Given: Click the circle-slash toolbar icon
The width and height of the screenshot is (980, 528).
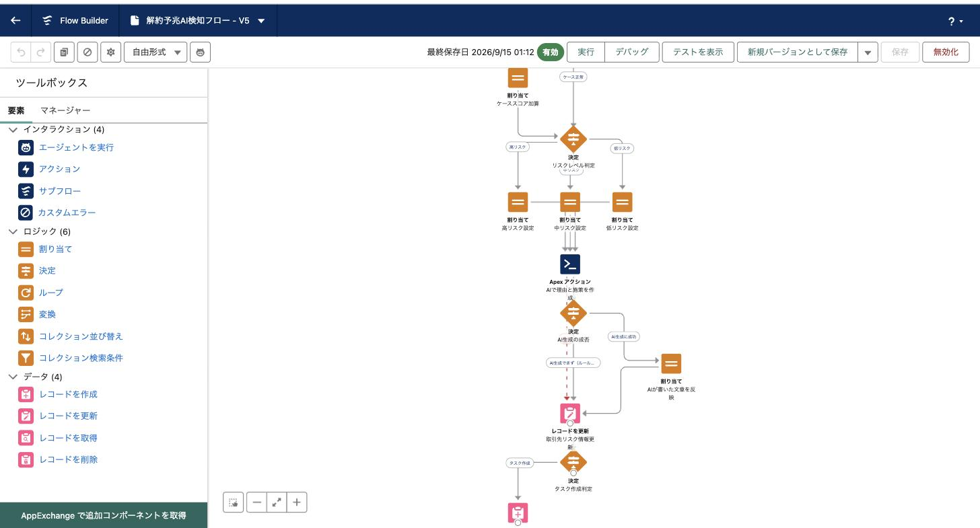Looking at the screenshot, I should [x=87, y=52].
